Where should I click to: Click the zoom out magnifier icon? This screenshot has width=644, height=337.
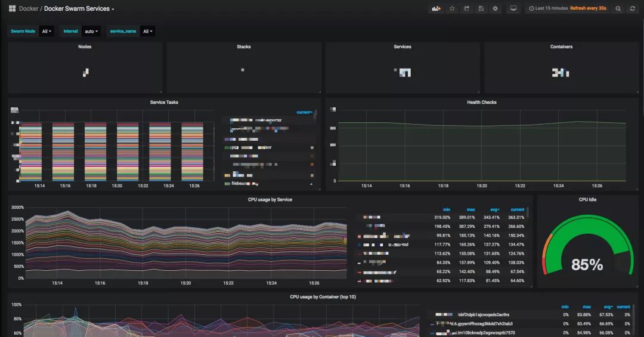618,8
